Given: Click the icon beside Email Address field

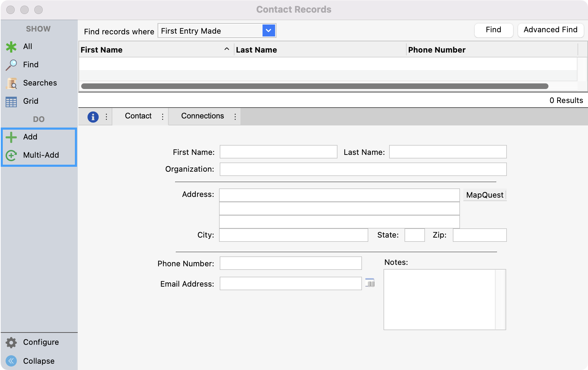Looking at the screenshot, I should coord(370,283).
